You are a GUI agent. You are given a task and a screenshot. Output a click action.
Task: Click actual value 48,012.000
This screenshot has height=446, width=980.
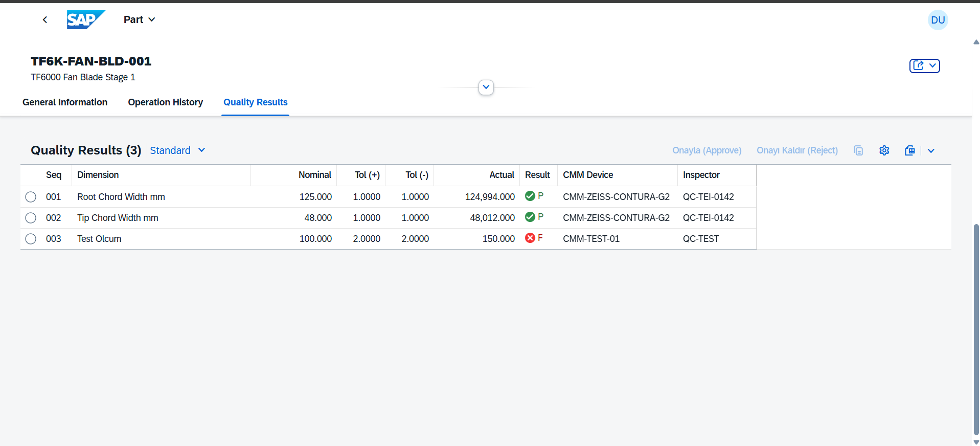tap(492, 218)
